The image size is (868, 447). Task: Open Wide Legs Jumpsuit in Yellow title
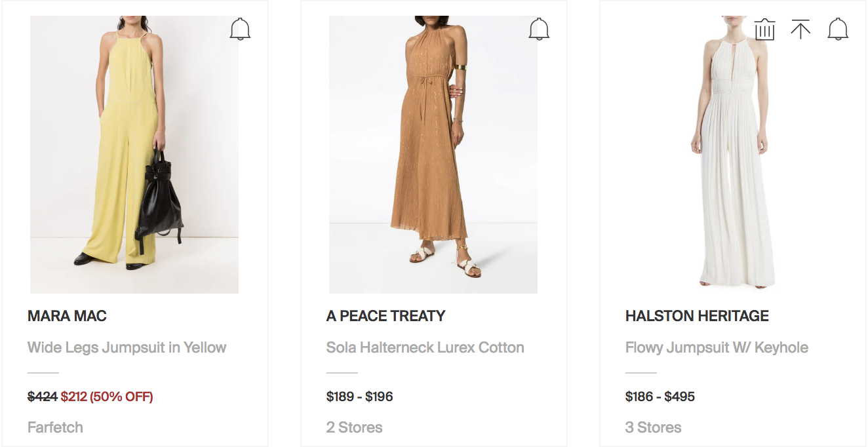pos(127,347)
